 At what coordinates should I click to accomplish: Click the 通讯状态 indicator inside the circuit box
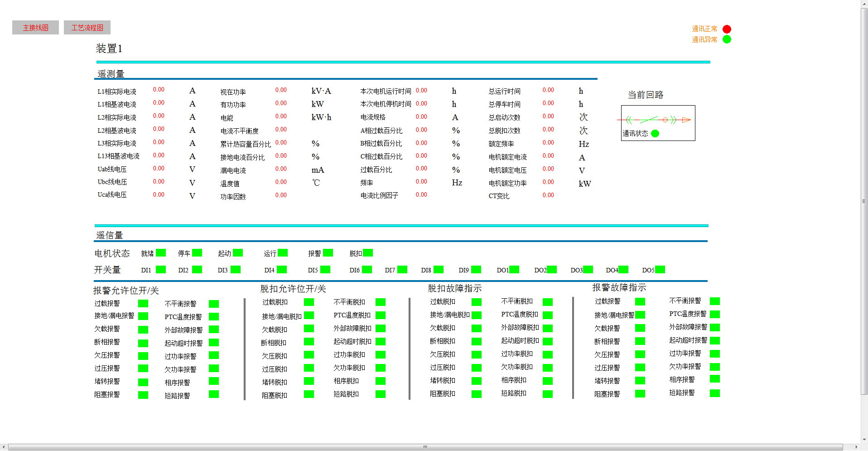point(654,133)
